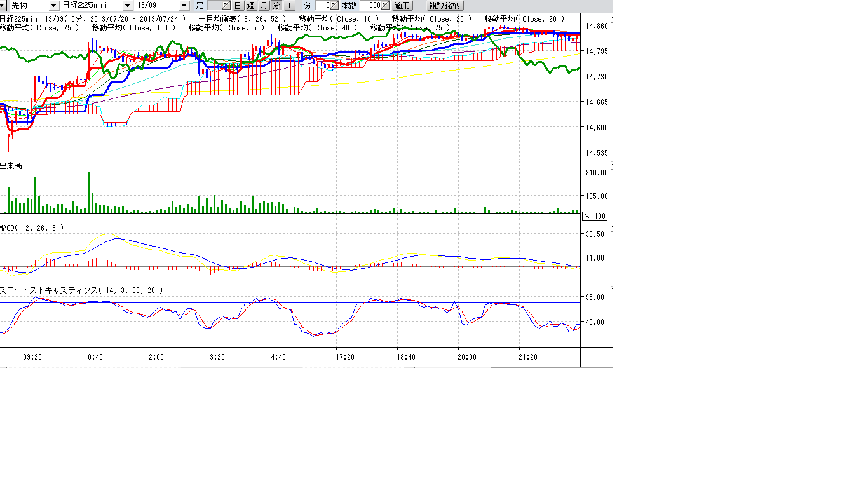
Task: Adjust the 分 minutes interval spinner
Action: tap(333, 6)
